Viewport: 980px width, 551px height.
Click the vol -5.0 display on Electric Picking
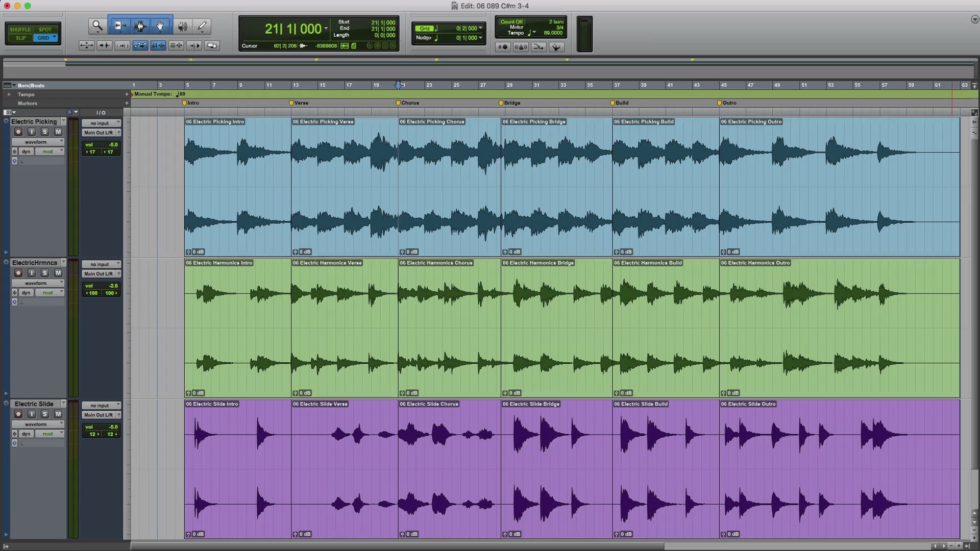[x=101, y=145]
